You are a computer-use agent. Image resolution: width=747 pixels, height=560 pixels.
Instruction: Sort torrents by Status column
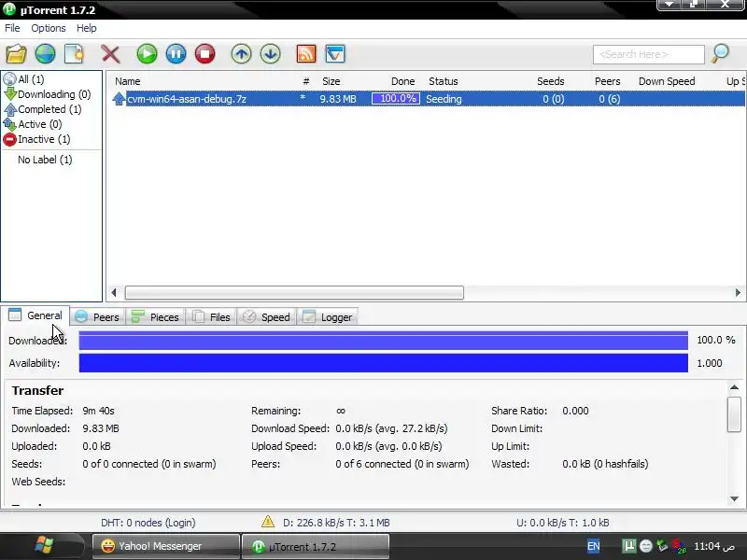coord(443,81)
